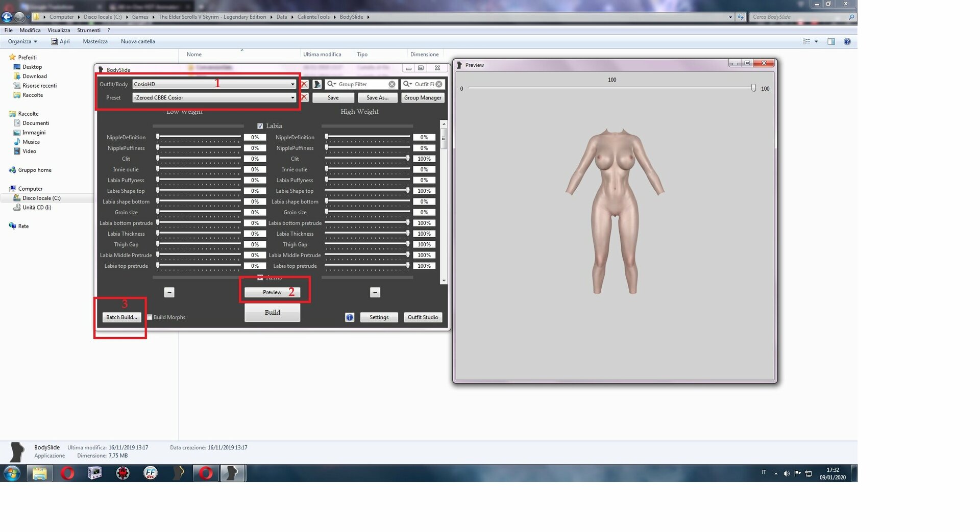Clear the Group Filter field
This screenshot has width=980, height=532.
[391, 84]
